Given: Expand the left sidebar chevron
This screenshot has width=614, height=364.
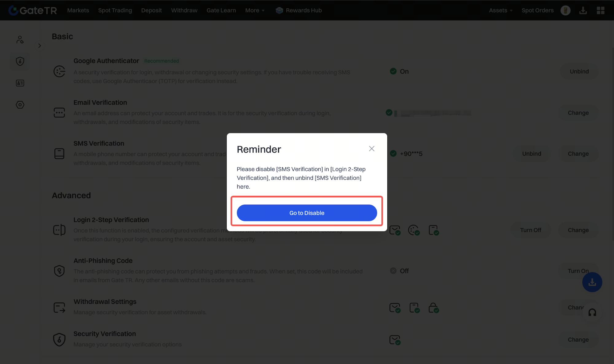Looking at the screenshot, I should pos(40,46).
